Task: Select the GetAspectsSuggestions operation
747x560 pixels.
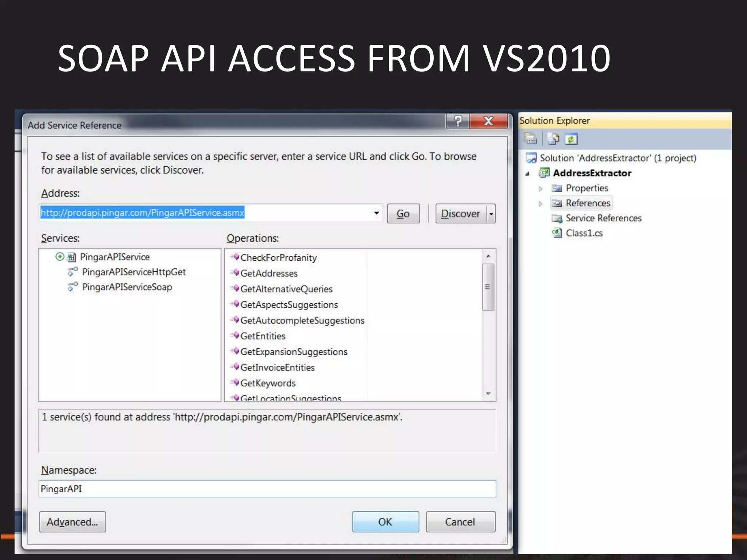Action: click(x=289, y=305)
